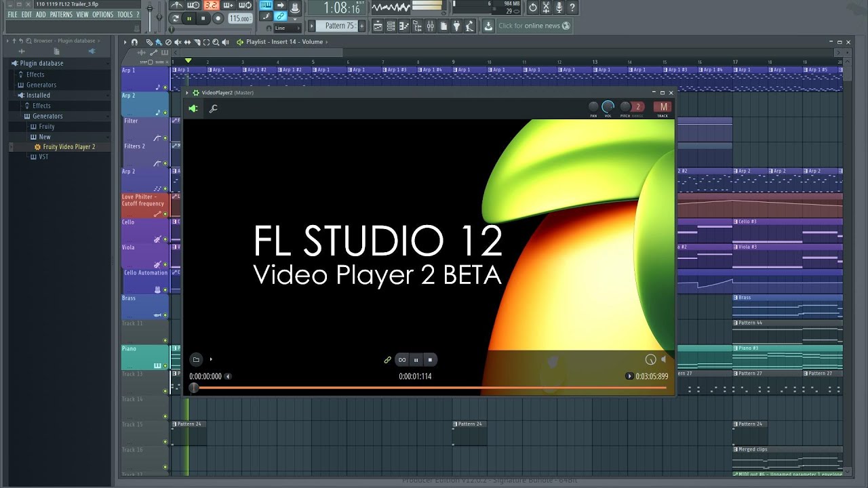Click the plus button next to Pattern 75
This screenshot has width=868, height=488.
point(361,26)
